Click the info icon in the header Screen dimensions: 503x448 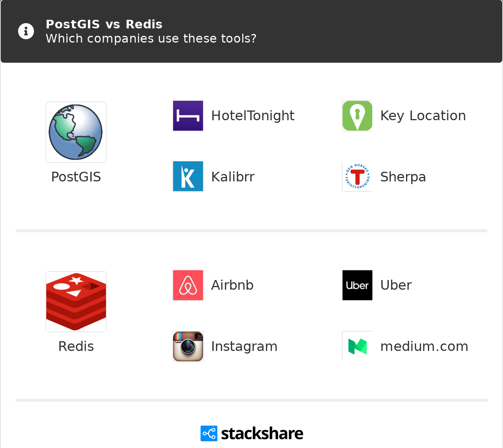click(x=26, y=31)
